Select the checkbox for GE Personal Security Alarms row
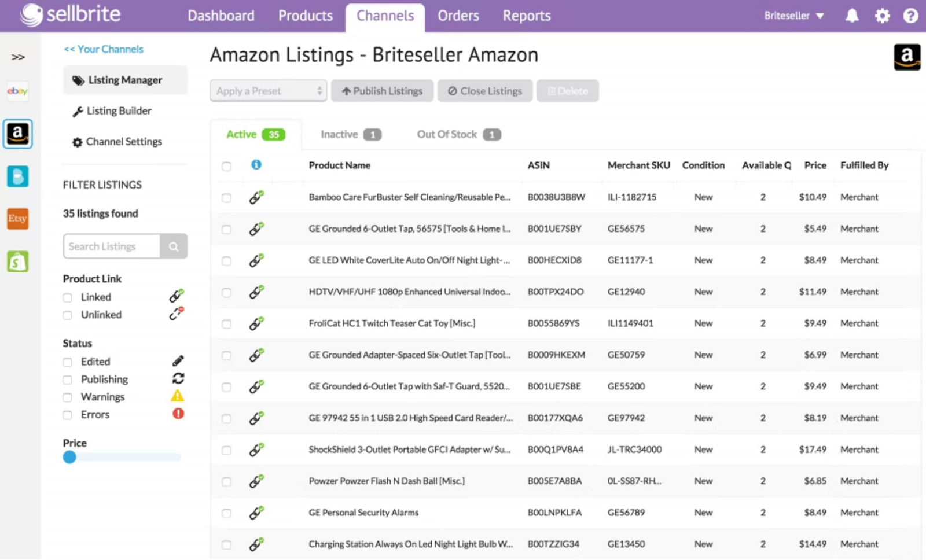The image size is (926, 560). coord(226,513)
